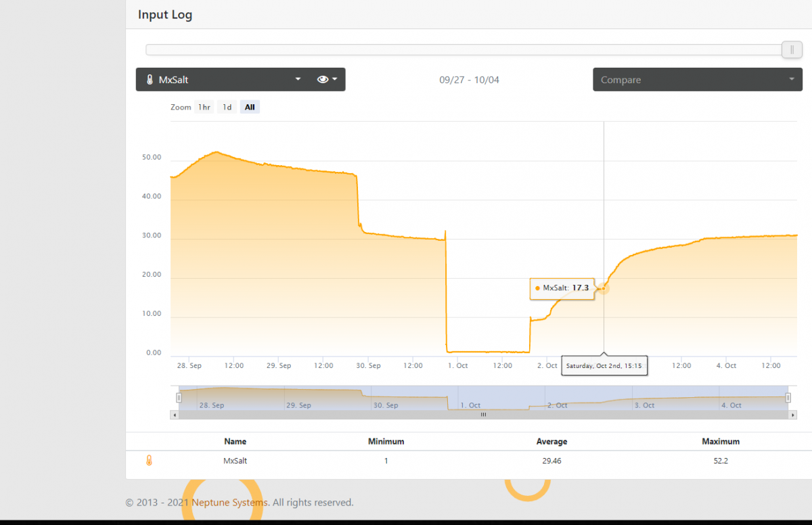This screenshot has width=812, height=525.
Task: Click the 09/27 - 10/04 date range text
Action: click(x=469, y=80)
